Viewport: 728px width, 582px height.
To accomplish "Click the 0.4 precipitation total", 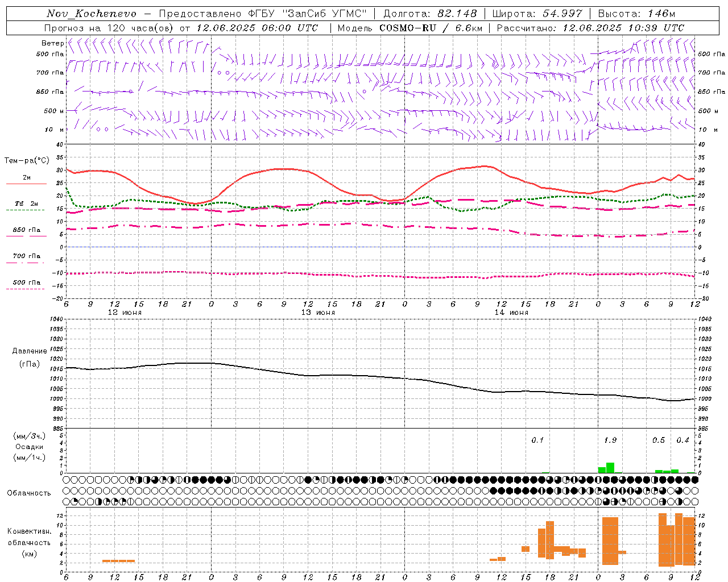I will [682, 440].
